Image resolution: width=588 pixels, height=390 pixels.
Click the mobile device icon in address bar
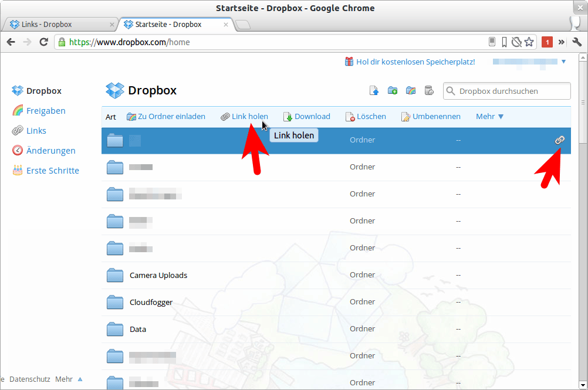(492, 42)
